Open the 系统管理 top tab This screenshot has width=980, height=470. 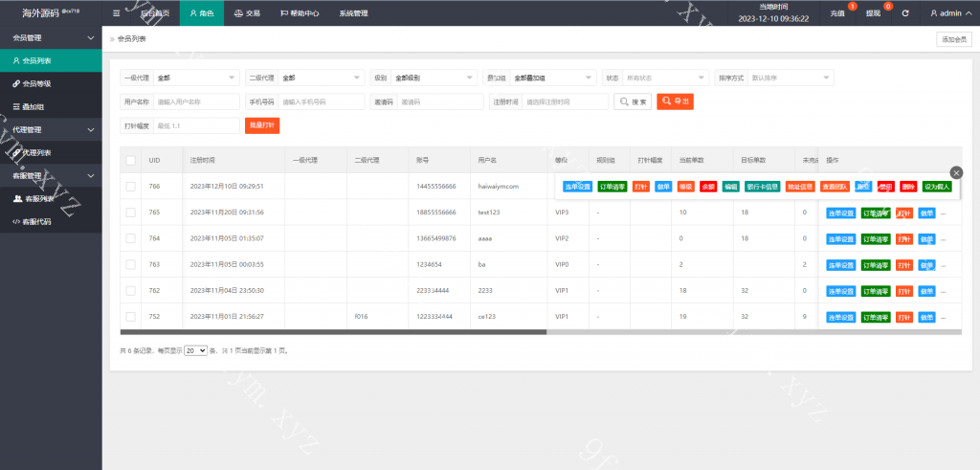coord(353,13)
